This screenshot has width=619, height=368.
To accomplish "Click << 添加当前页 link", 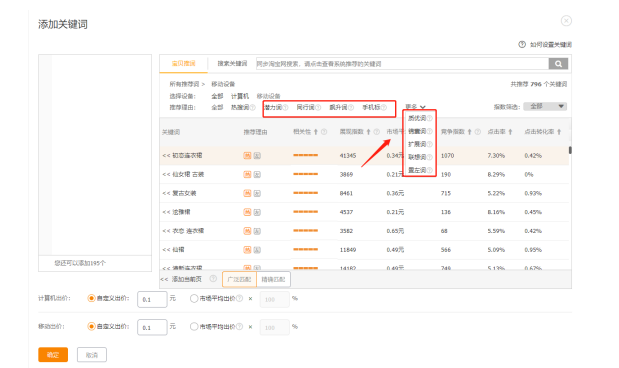I will pyautogui.click(x=181, y=279).
